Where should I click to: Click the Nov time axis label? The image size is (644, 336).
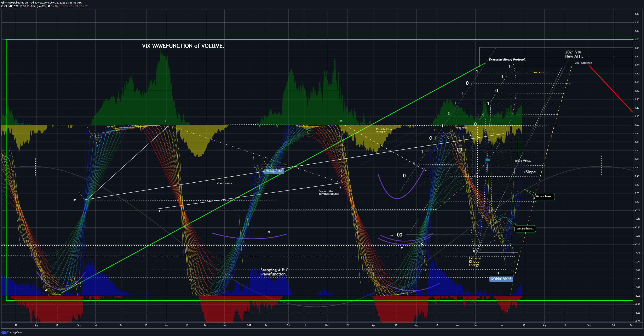click(x=167, y=325)
